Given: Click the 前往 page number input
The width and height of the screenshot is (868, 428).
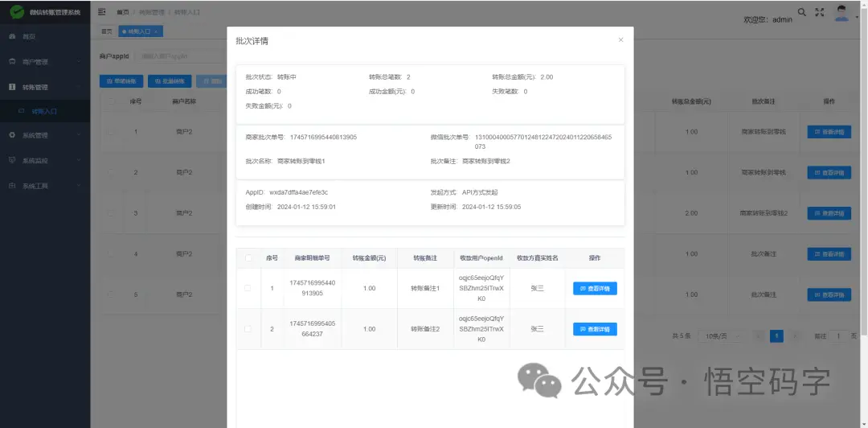Looking at the screenshot, I should pyautogui.click(x=838, y=336).
